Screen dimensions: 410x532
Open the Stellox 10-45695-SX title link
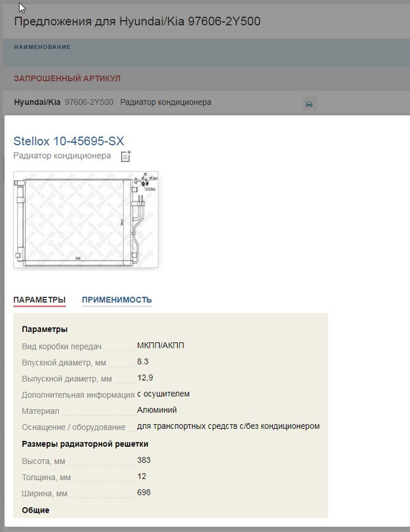pyautogui.click(x=69, y=141)
